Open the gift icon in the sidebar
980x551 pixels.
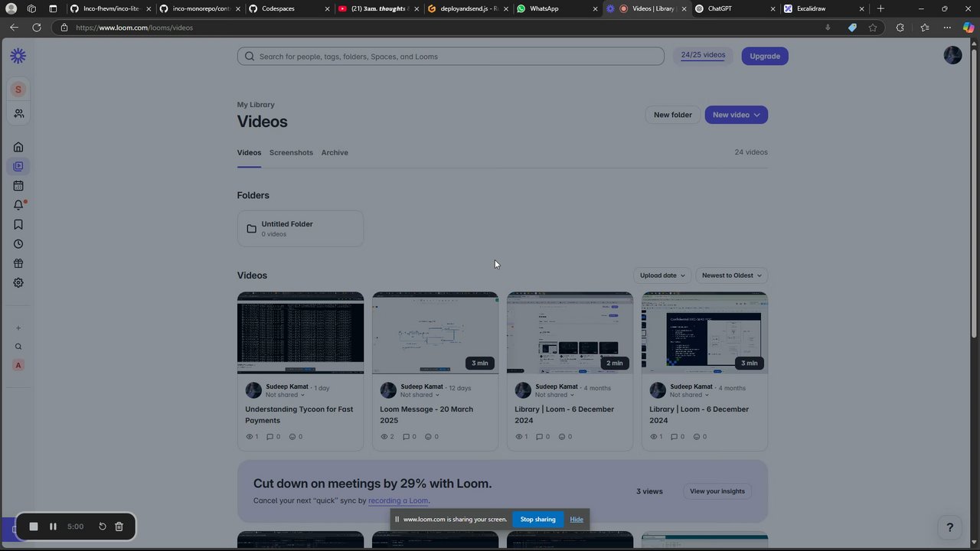(x=18, y=263)
